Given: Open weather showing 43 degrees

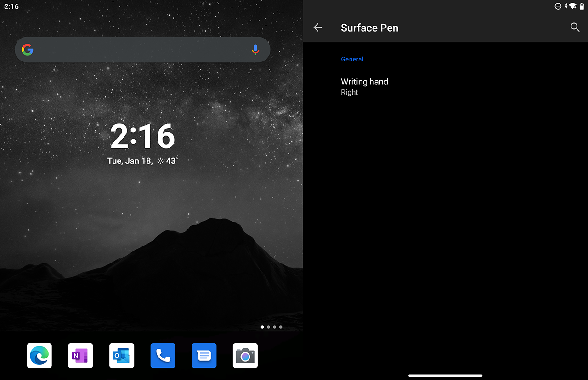Looking at the screenshot, I should pyautogui.click(x=167, y=161).
